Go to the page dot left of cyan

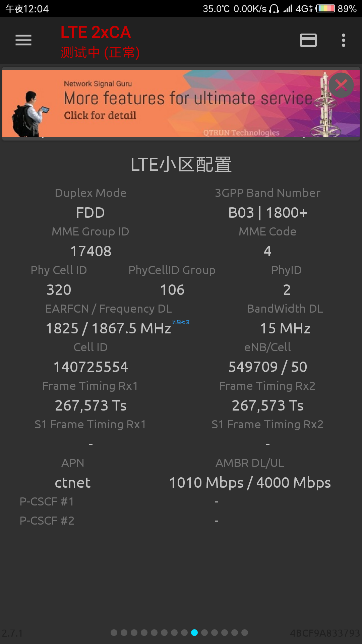coord(184,633)
